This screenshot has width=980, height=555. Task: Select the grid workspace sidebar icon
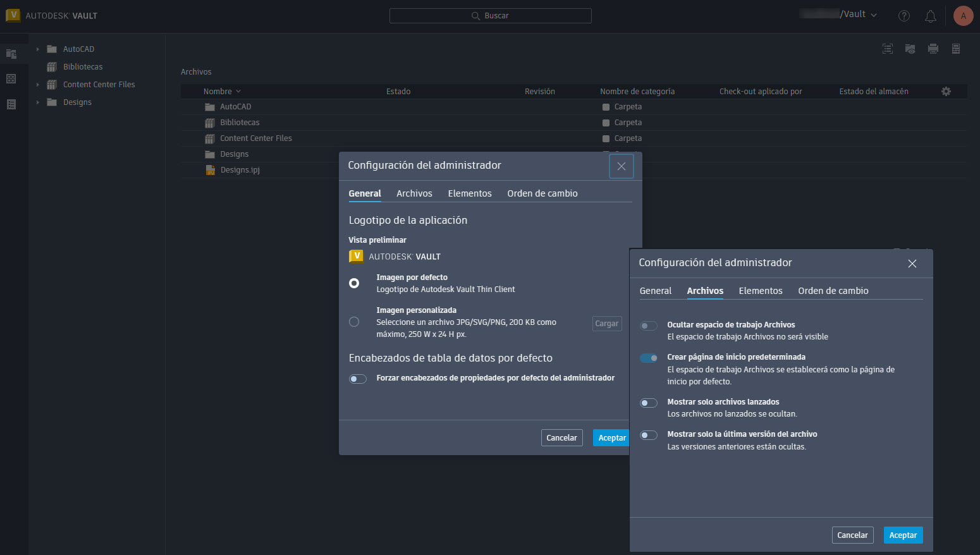click(x=11, y=79)
